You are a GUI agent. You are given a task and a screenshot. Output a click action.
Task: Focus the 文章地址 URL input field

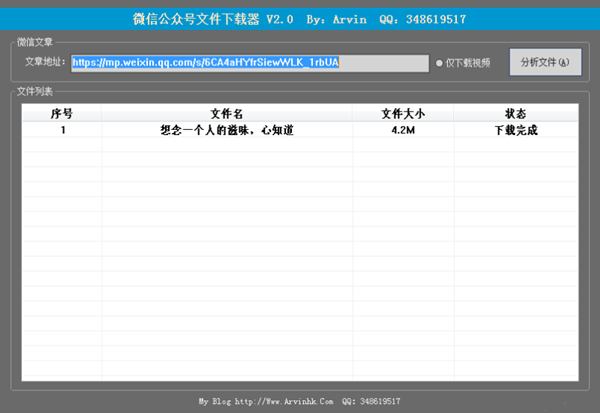point(250,63)
